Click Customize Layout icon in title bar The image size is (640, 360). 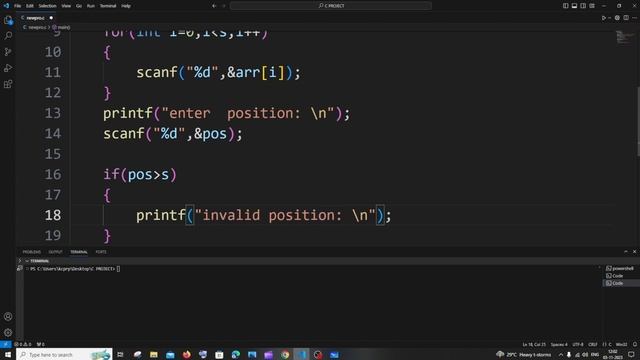click(592, 6)
